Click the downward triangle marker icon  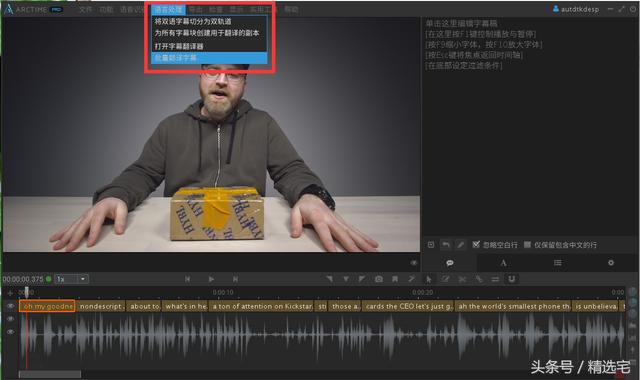(346, 279)
